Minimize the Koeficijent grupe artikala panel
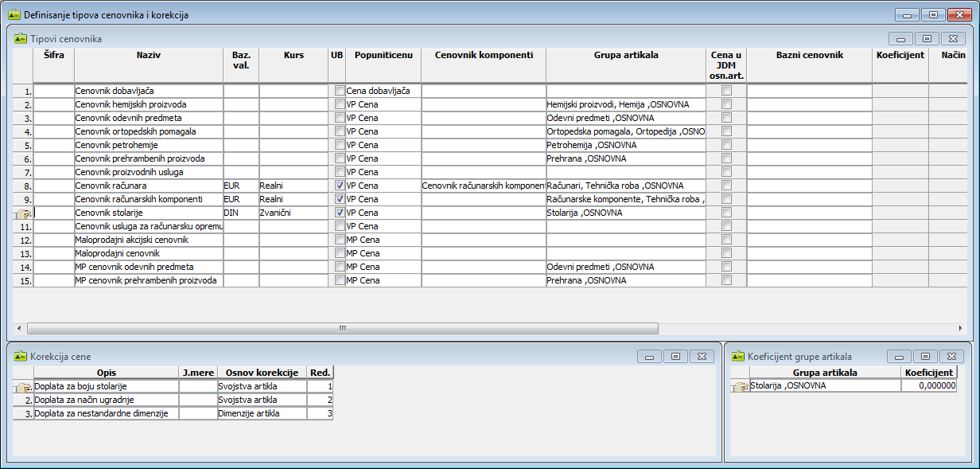980x469 pixels. (x=899, y=356)
